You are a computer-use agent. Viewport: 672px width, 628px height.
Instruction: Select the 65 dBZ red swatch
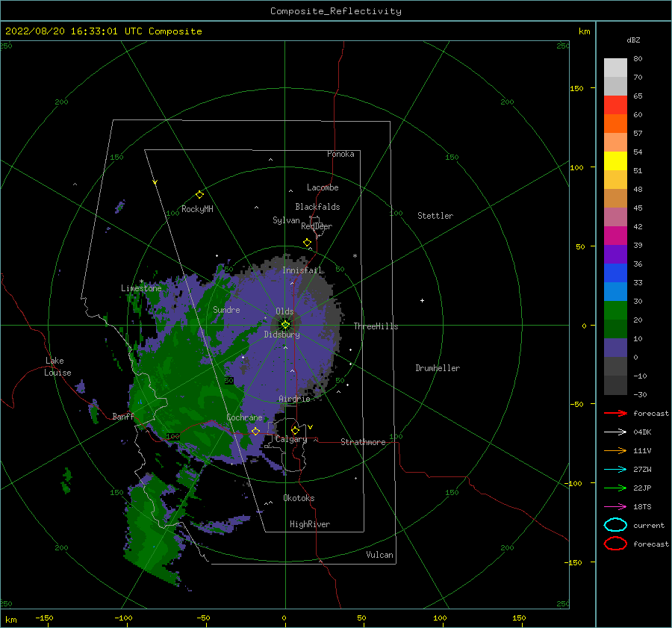pyautogui.click(x=615, y=105)
